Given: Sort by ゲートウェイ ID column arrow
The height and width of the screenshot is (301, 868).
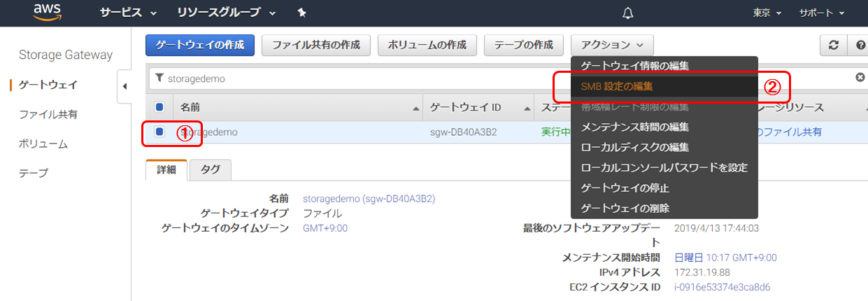Looking at the screenshot, I should 527,108.
